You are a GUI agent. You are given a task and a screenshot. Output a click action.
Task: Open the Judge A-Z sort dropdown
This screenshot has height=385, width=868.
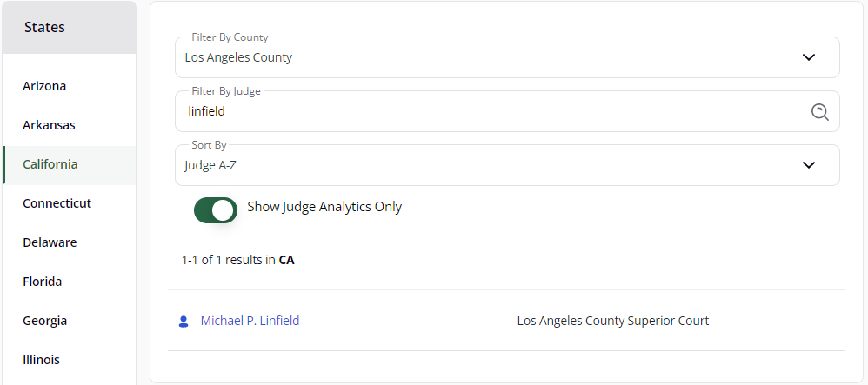507,165
